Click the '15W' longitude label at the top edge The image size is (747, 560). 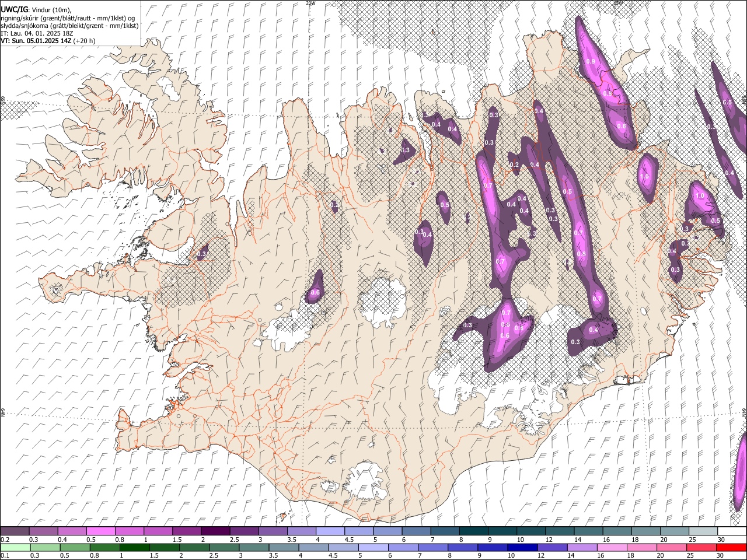point(619,3)
